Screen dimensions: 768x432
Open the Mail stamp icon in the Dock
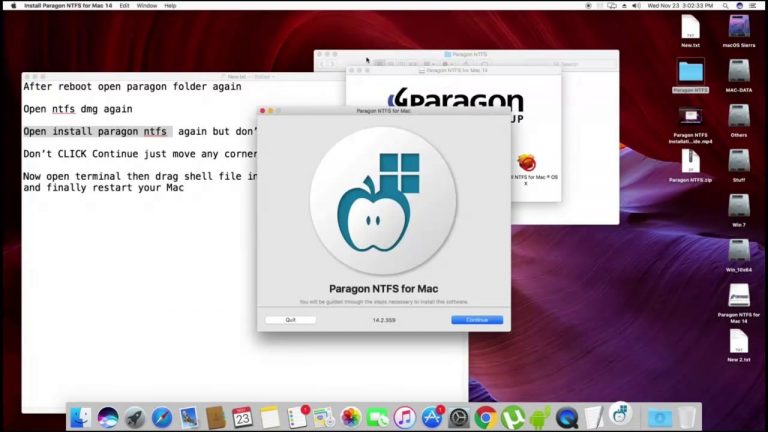[x=189, y=418]
